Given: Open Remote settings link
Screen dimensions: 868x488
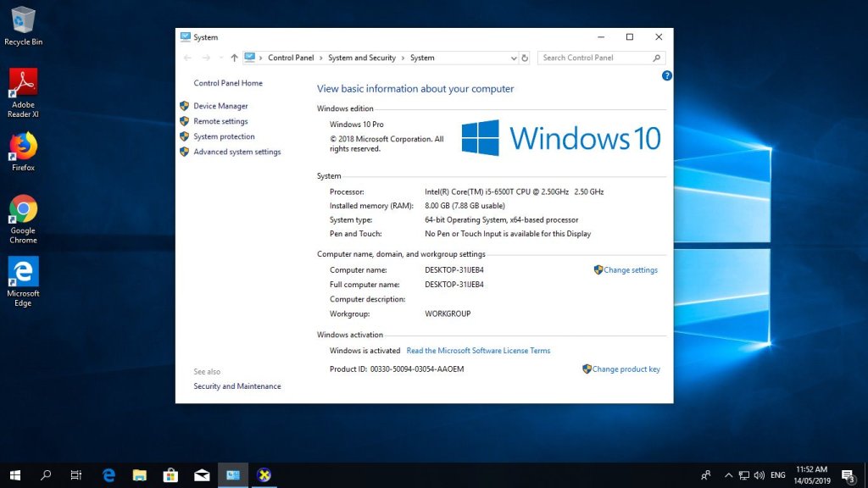Looking at the screenshot, I should [x=220, y=121].
